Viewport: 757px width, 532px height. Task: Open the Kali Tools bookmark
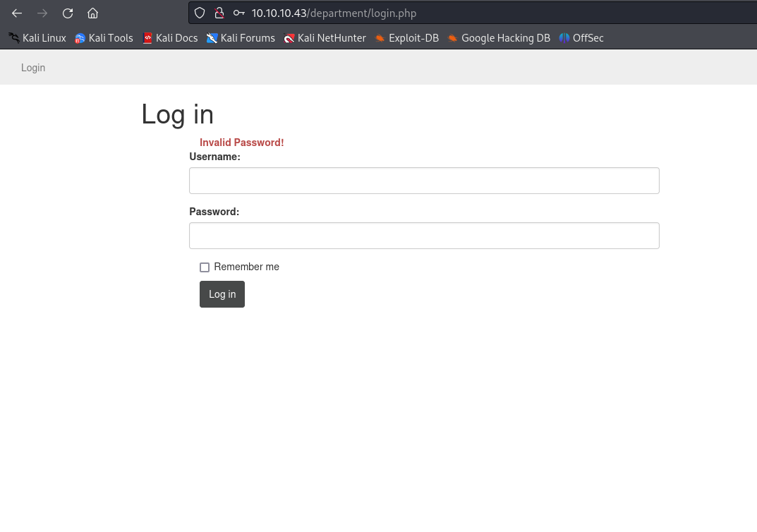click(x=104, y=38)
